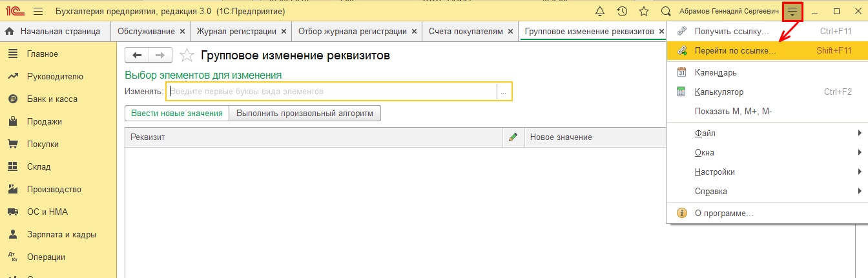868x278 pixels.
Task: Click the Изменять input field
Action: pyautogui.click(x=332, y=92)
